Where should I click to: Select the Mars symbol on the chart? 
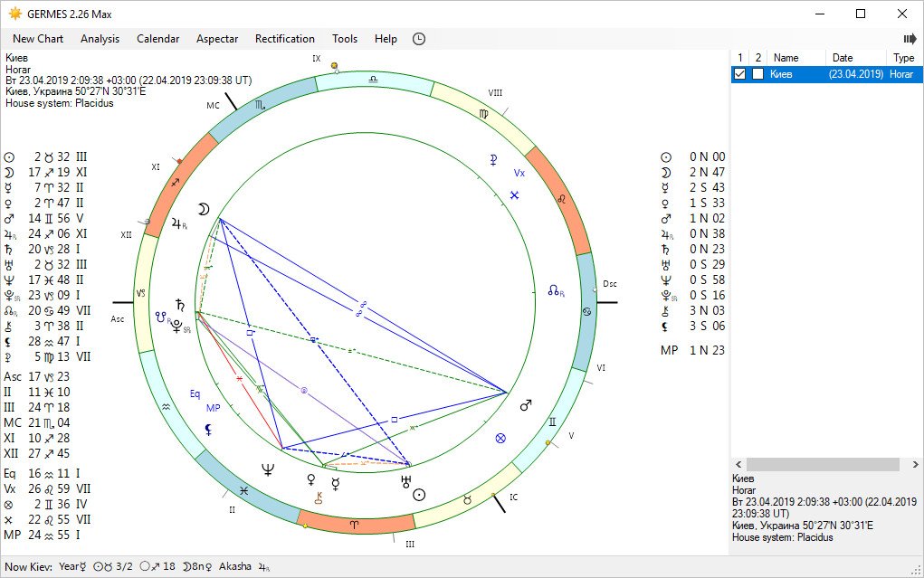pyautogui.click(x=526, y=404)
